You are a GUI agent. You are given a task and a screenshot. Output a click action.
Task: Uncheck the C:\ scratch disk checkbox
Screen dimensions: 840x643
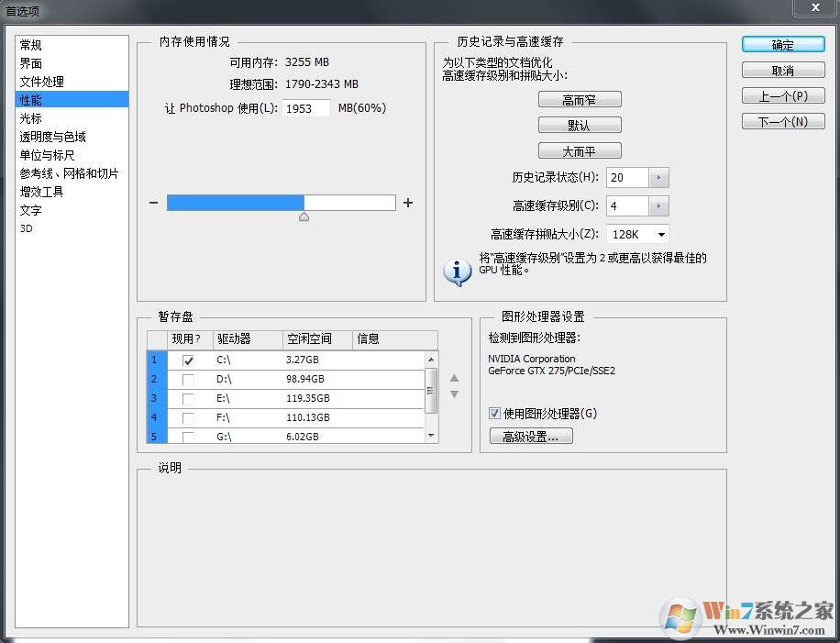tap(188, 360)
